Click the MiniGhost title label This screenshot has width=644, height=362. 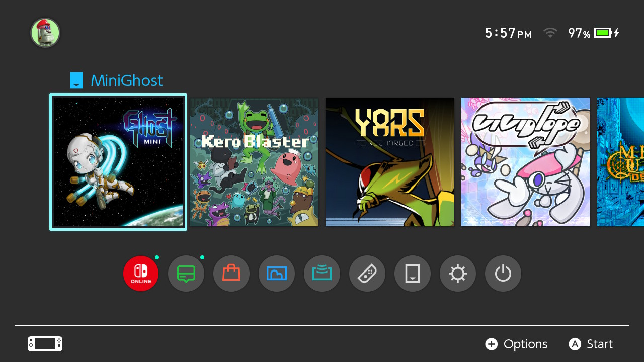pos(127,80)
